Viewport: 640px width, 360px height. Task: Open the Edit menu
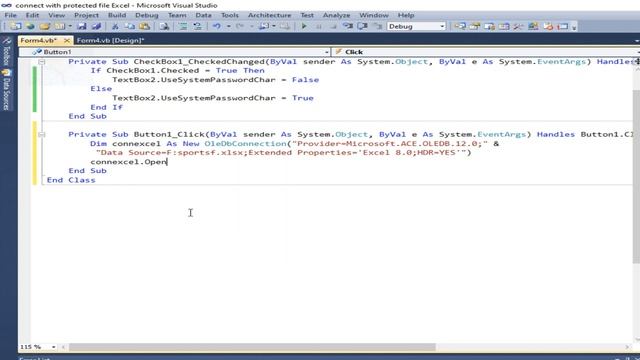point(32,15)
